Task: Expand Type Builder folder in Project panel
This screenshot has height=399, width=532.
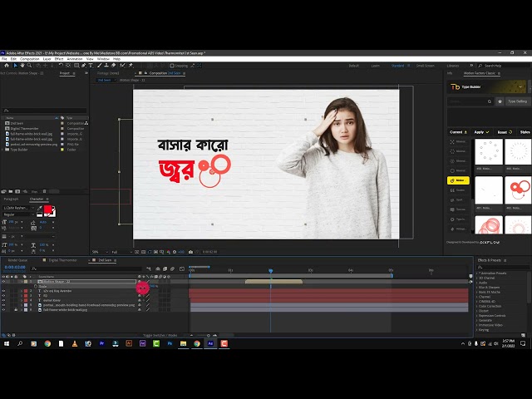Action: pyautogui.click(x=2, y=150)
